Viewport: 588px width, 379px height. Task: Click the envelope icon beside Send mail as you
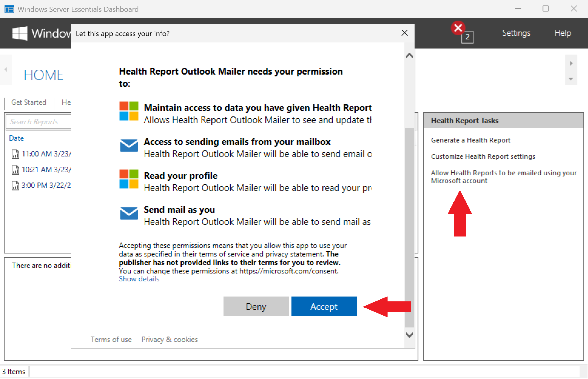[x=129, y=213]
